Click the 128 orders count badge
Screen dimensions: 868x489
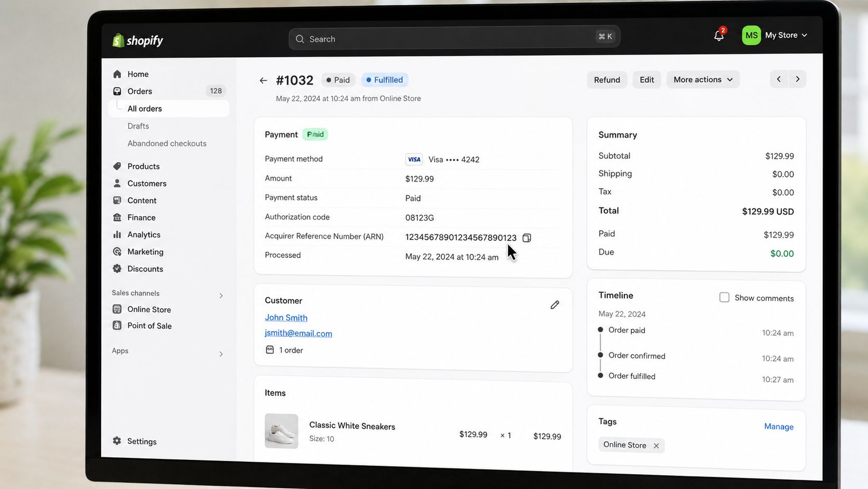coord(216,91)
